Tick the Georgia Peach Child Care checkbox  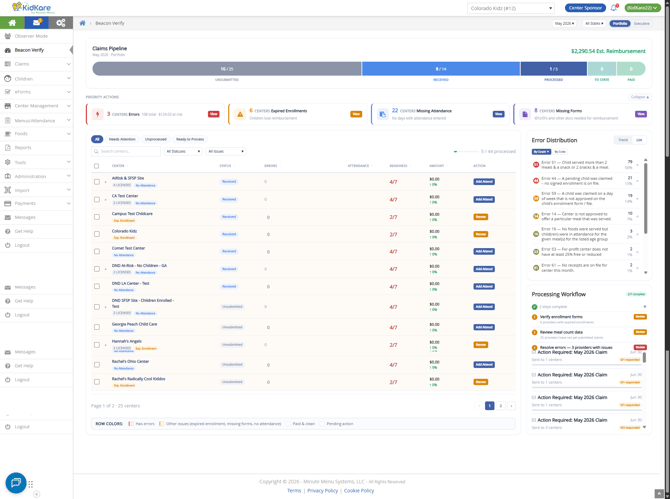coord(97,327)
